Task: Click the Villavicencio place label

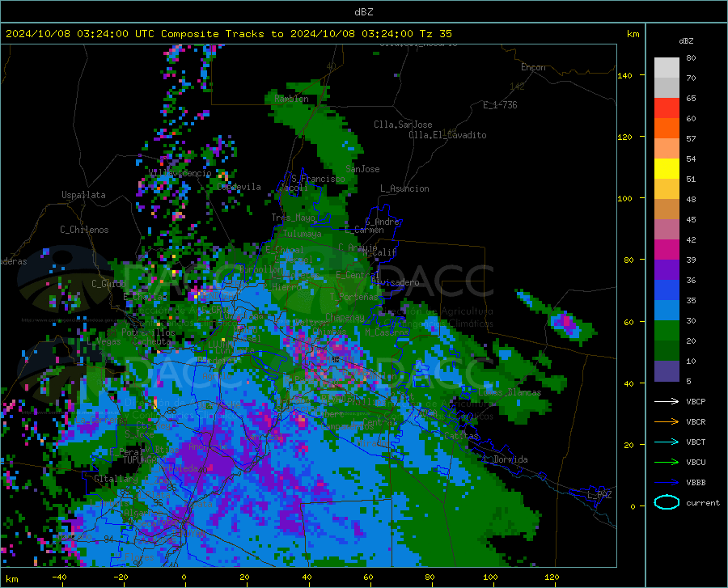Action: click(x=180, y=173)
